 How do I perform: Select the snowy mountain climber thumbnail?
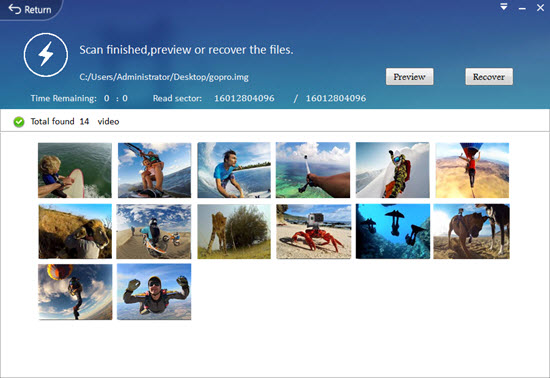pos(393,170)
